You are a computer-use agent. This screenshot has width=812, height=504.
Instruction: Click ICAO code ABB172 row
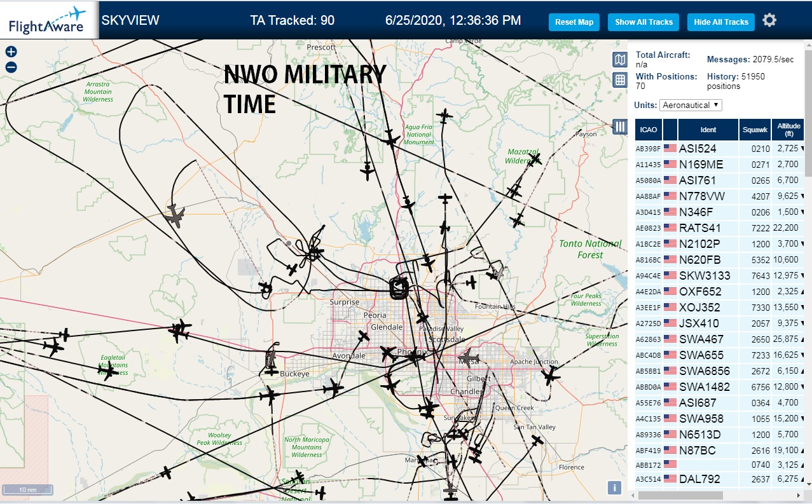tap(648, 465)
